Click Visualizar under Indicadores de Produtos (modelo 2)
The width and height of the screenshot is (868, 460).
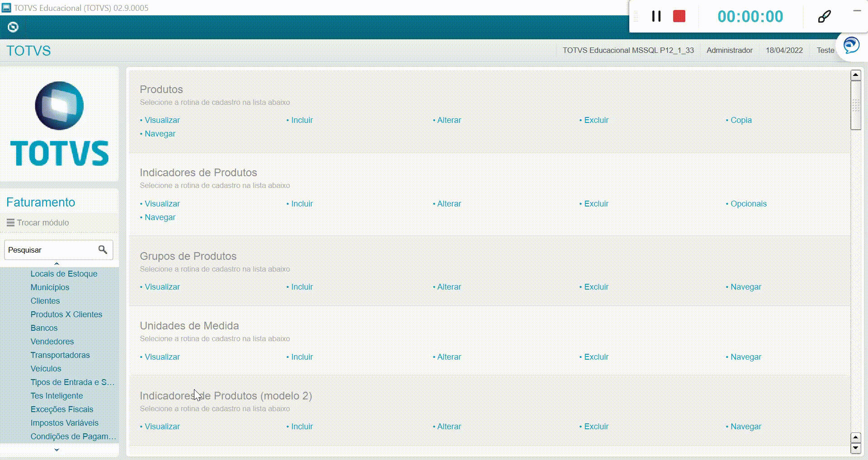(162, 427)
